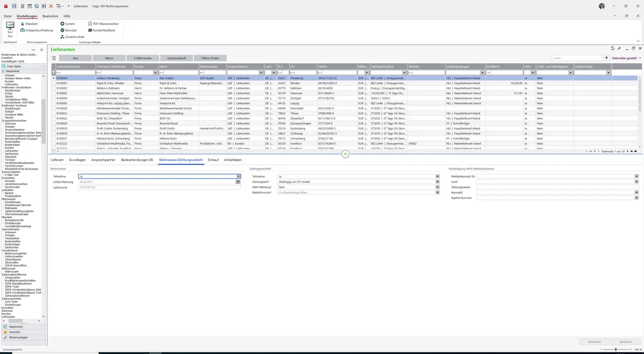
Task: Click the globe icon in quick access toolbar
Action: pos(36,5)
